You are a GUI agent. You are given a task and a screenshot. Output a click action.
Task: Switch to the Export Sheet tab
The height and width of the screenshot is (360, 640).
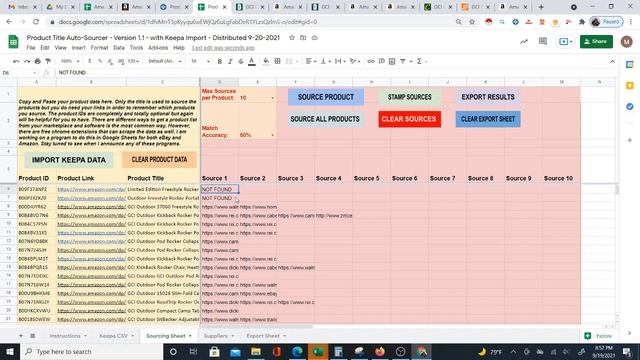pyautogui.click(x=263, y=336)
